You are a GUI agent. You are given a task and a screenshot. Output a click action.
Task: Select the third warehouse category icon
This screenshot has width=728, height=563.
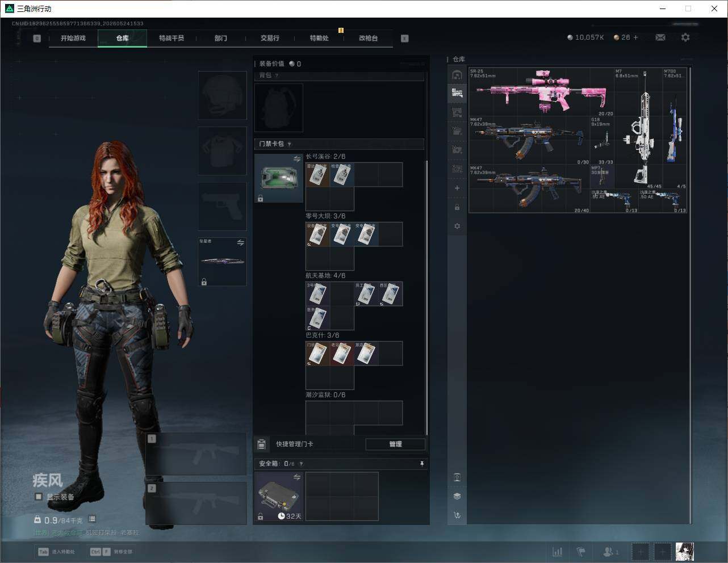tap(457, 112)
